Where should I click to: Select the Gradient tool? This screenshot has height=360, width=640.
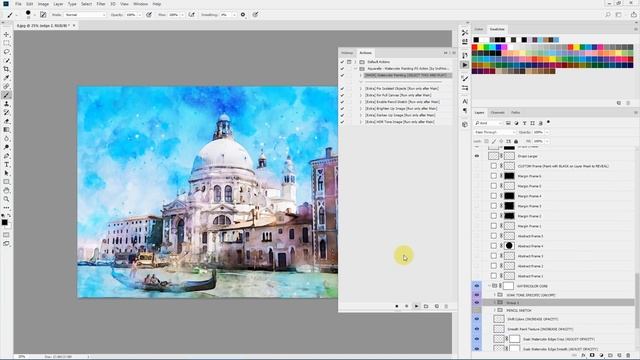tap(6, 130)
